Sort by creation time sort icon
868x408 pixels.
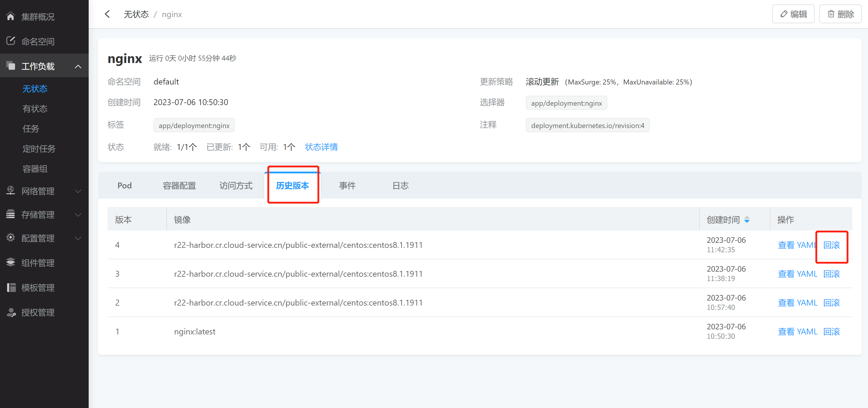pyautogui.click(x=747, y=220)
